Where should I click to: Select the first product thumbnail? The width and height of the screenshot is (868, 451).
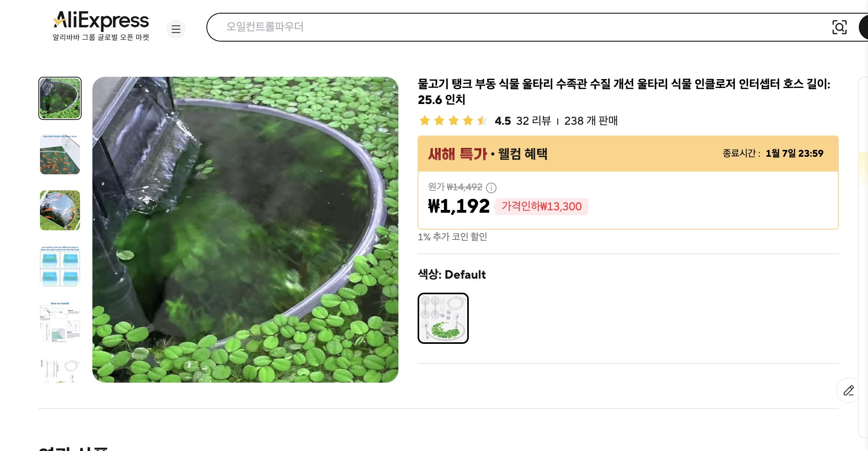59,98
